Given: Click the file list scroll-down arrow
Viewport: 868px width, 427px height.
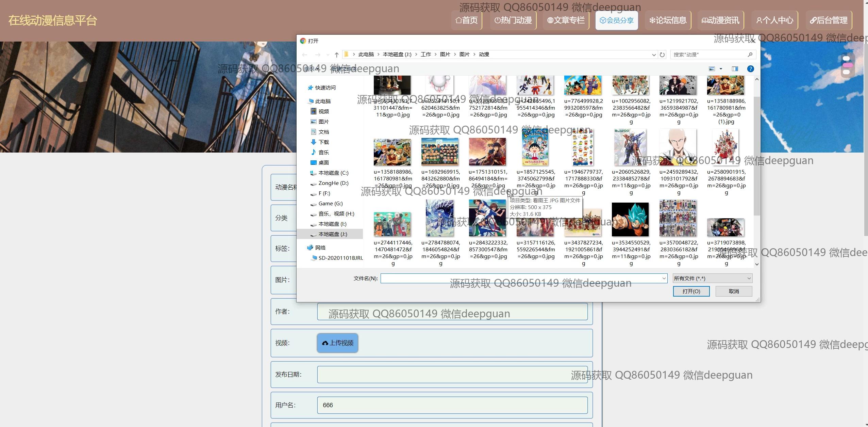Looking at the screenshot, I should 757,264.
